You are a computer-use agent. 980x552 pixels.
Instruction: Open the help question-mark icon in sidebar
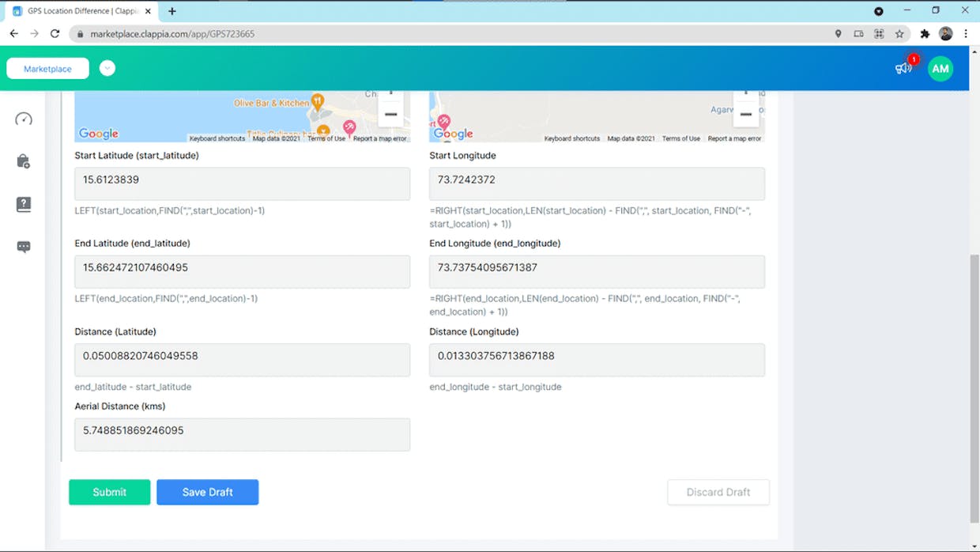[x=24, y=204]
